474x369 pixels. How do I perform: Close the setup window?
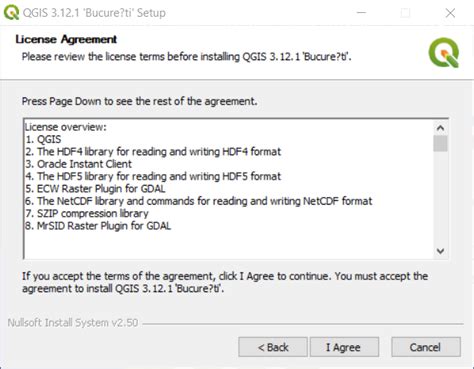(x=450, y=13)
